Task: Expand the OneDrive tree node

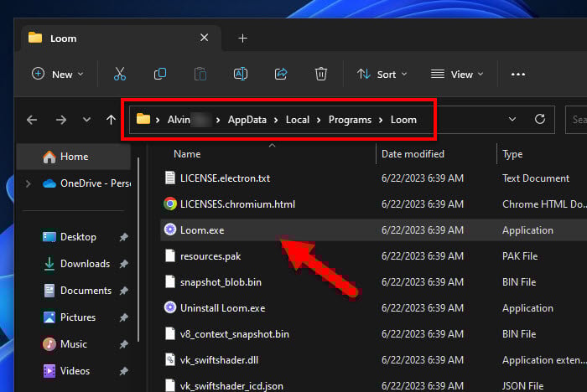Action: click(x=28, y=183)
